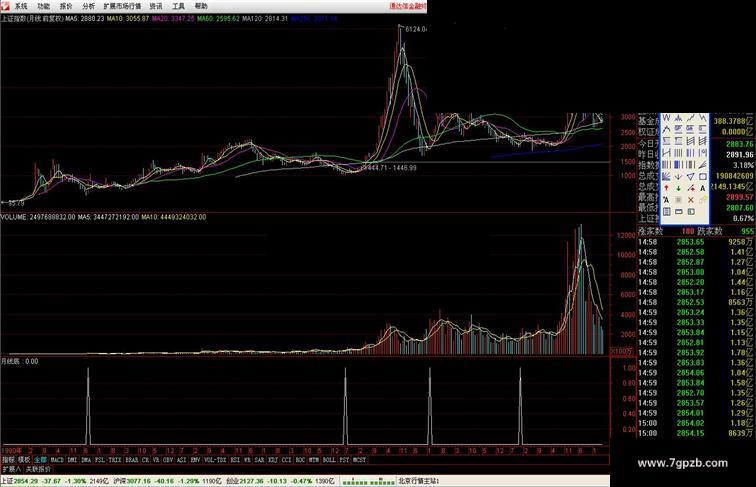The height and width of the screenshot is (487, 756).
Task: Switch to the RSI indicator tab
Action: [235, 460]
